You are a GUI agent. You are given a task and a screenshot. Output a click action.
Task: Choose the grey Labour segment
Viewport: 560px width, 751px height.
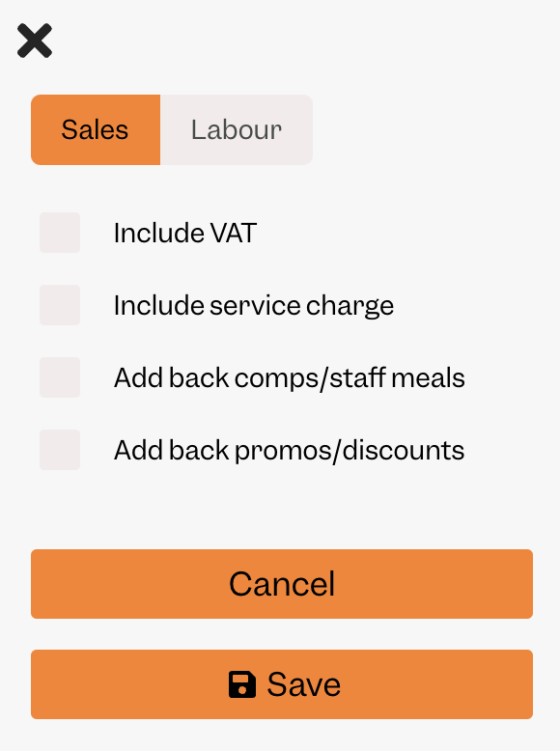(x=237, y=129)
